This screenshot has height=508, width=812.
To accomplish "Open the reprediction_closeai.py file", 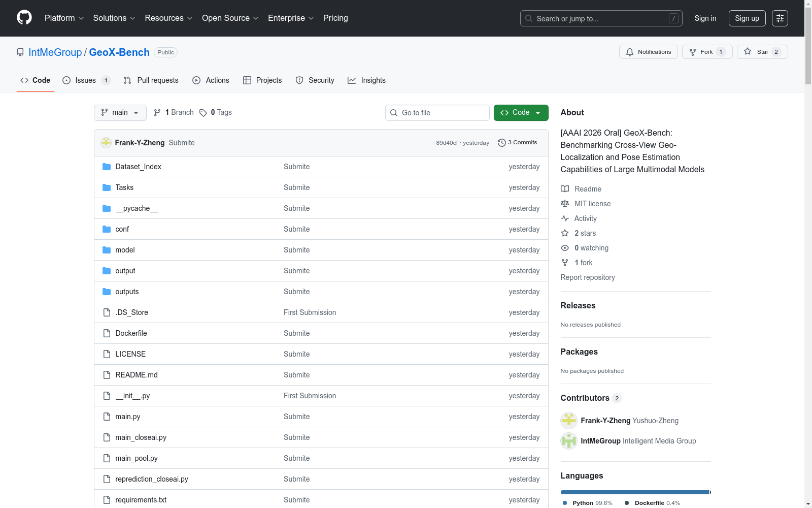I will click(x=152, y=479).
